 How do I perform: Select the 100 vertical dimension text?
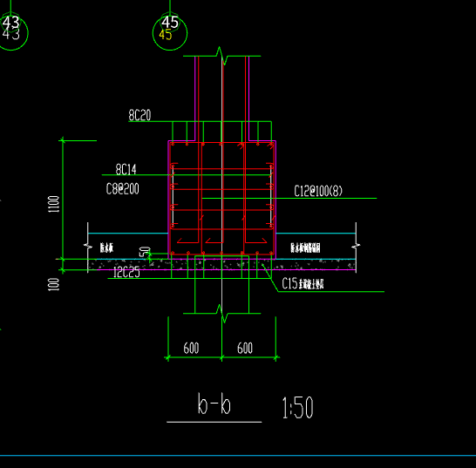tap(54, 284)
